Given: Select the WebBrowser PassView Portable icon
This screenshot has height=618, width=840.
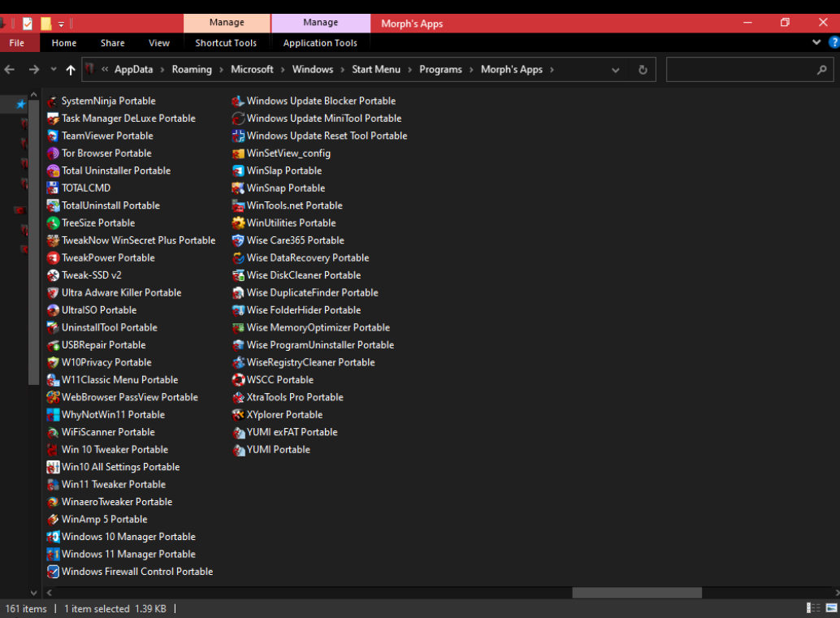Looking at the screenshot, I should point(53,398).
